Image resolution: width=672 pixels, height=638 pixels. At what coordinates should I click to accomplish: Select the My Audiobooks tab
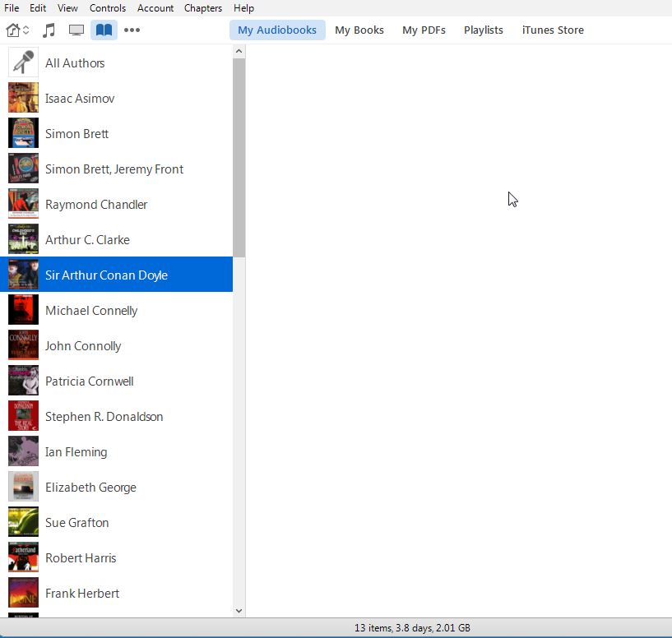tap(277, 30)
